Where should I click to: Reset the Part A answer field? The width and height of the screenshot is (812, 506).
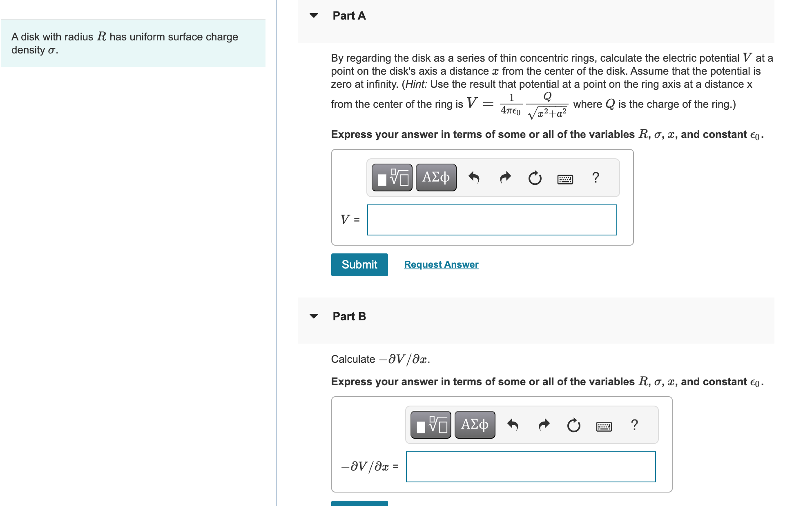(x=535, y=177)
